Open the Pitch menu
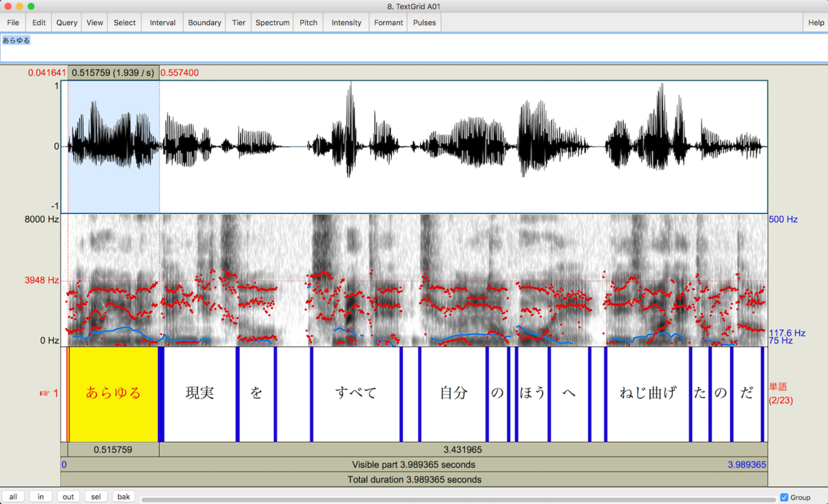 tap(308, 23)
